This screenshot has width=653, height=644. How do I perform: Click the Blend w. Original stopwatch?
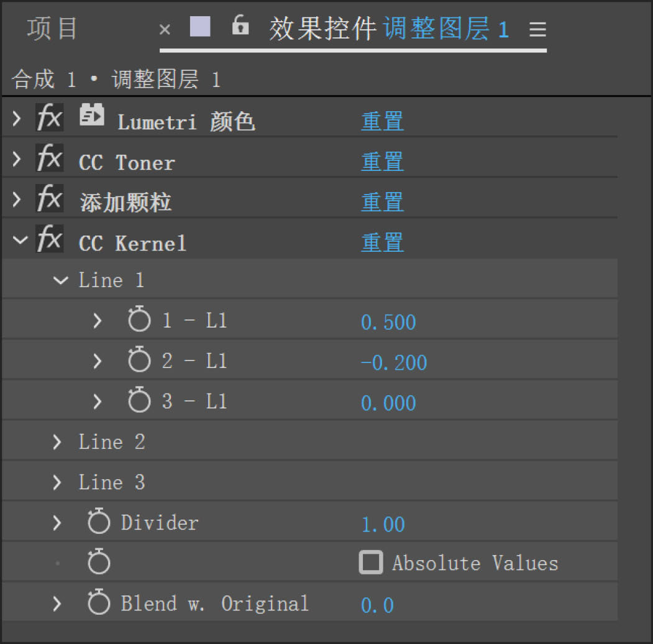pos(99,604)
